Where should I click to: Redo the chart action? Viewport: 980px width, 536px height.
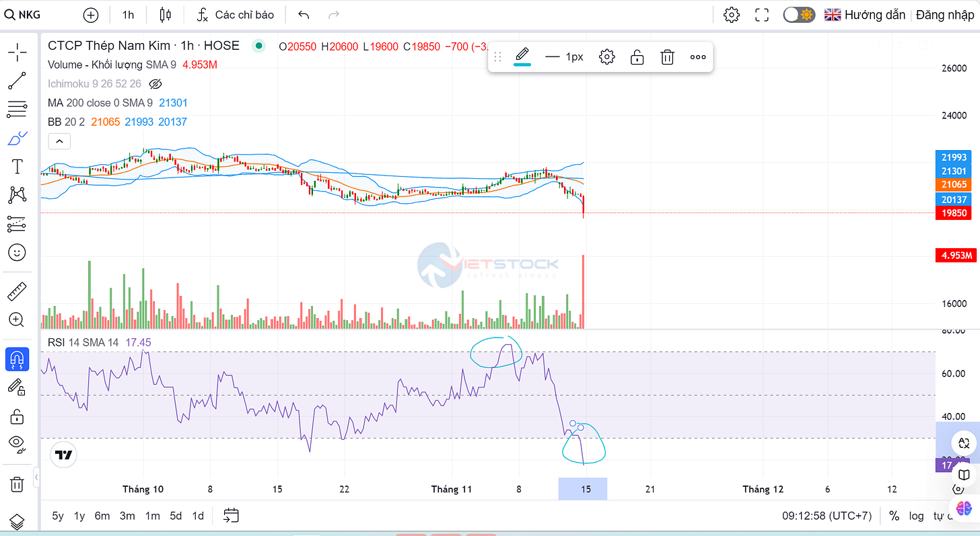point(333,15)
